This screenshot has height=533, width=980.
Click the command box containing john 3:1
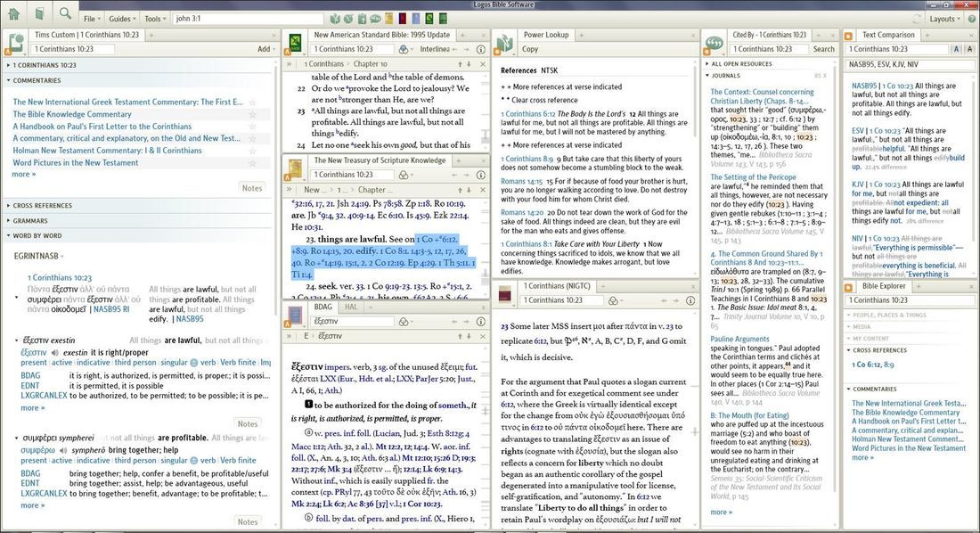pyautogui.click(x=249, y=19)
